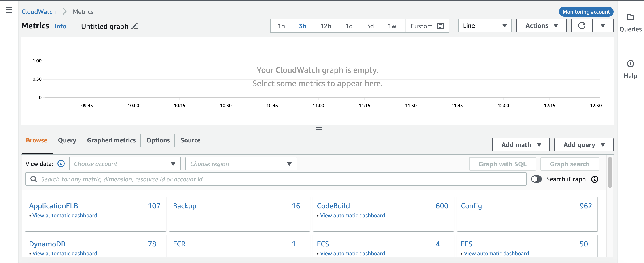Viewport: 644px width, 263px height.
Task: Expand the Add query dropdown
Action: [584, 145]
